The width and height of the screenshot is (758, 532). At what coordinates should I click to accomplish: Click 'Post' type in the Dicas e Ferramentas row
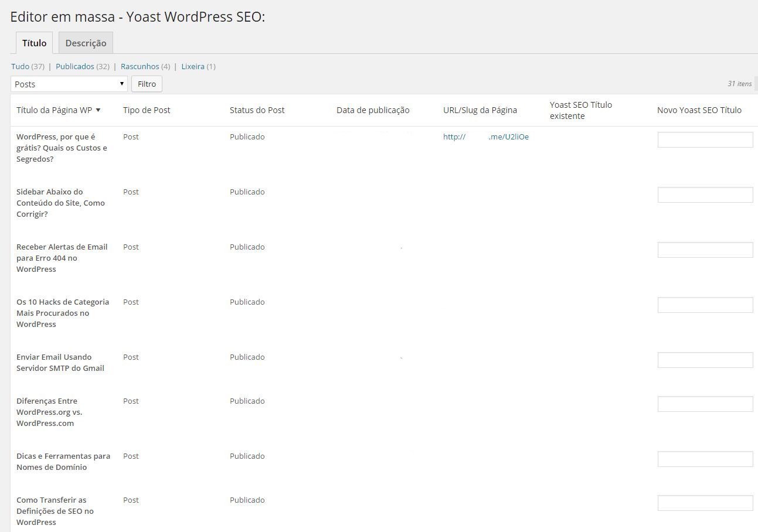tap(131, 456)
